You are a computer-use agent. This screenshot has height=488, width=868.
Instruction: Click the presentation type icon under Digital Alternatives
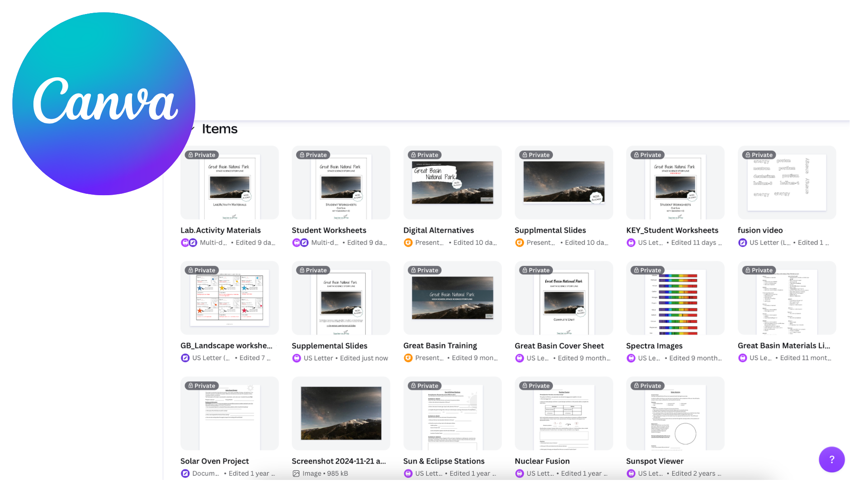point(408,243)
